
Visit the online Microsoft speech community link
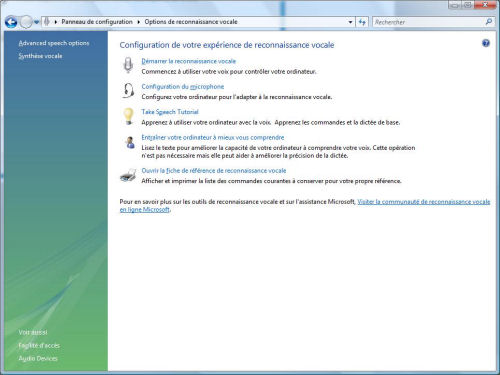[305, 206]
